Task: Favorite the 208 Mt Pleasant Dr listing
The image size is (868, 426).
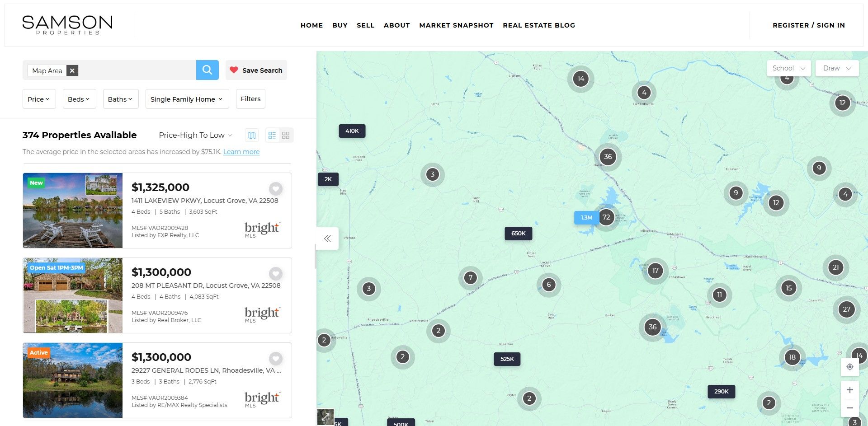Action: (276, 273)
